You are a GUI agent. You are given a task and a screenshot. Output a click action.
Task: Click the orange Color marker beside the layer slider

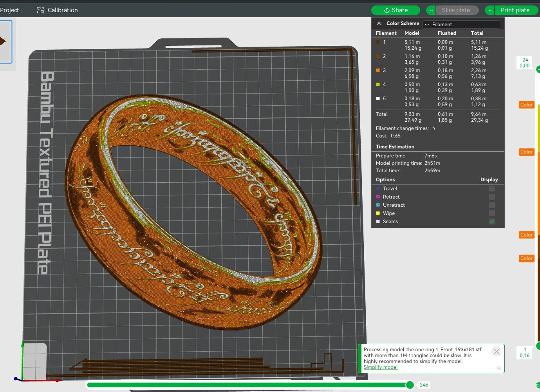(x=526, y=105)
